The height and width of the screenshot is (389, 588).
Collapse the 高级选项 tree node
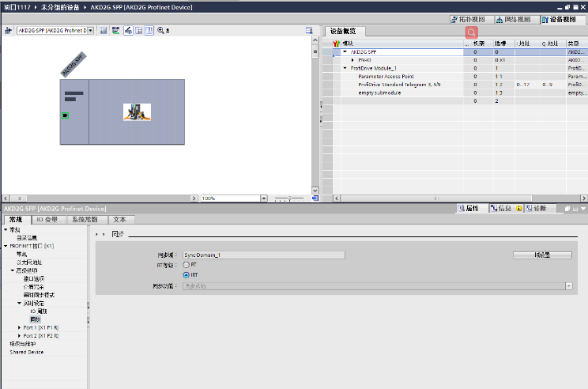pos(13,270)
